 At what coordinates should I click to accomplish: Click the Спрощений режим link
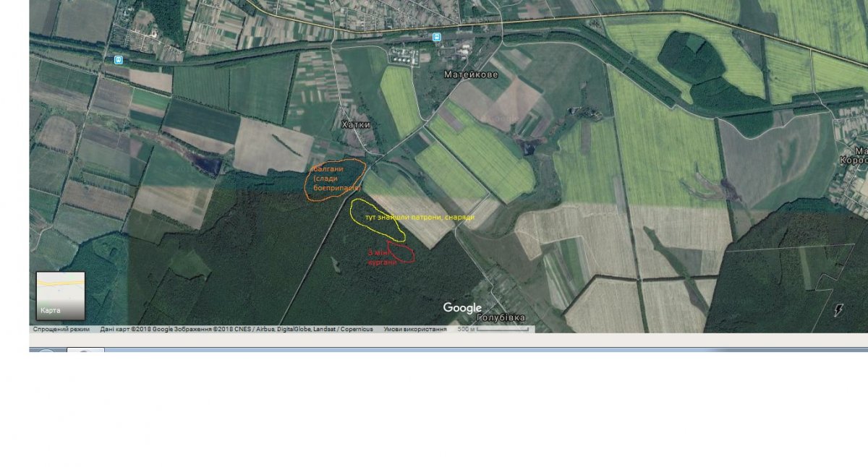click(x=61, y=329)
